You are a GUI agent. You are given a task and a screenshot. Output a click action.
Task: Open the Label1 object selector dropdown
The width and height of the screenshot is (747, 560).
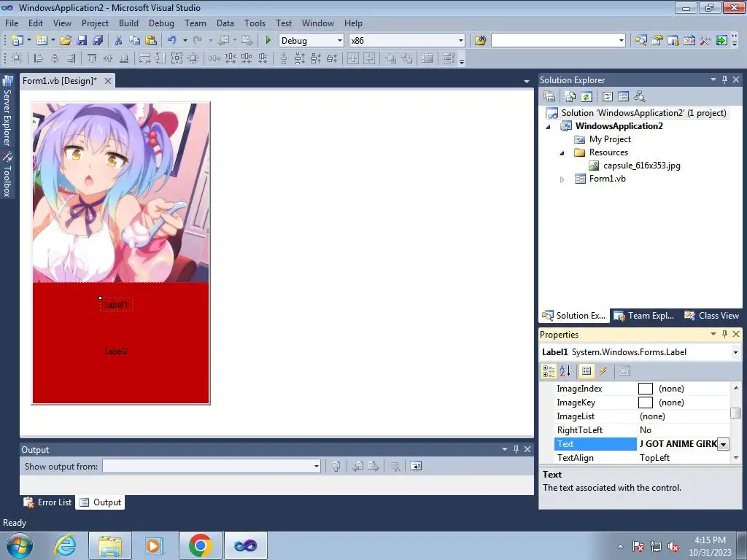click(735, 352)
